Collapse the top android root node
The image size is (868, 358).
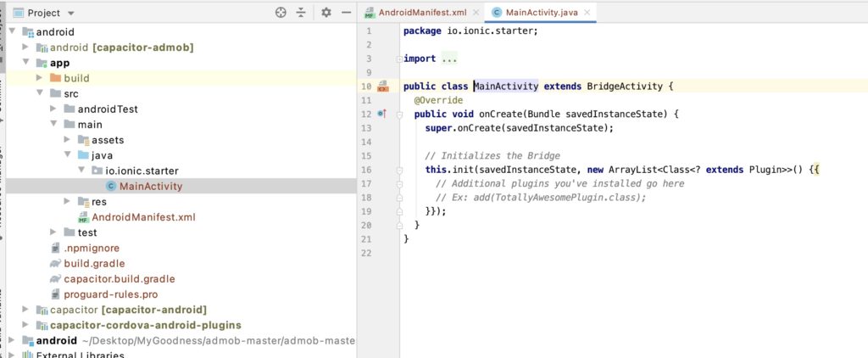[12, 31]
